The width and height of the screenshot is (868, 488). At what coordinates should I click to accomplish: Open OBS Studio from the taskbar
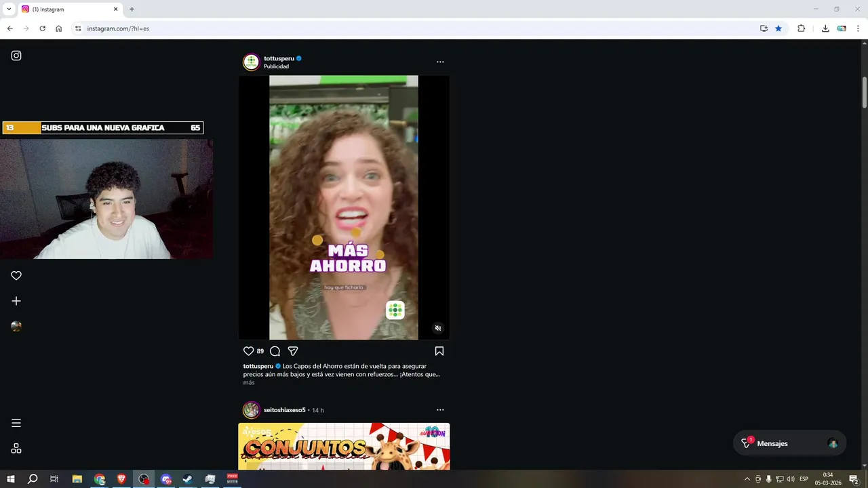click(x=144, y=479)
